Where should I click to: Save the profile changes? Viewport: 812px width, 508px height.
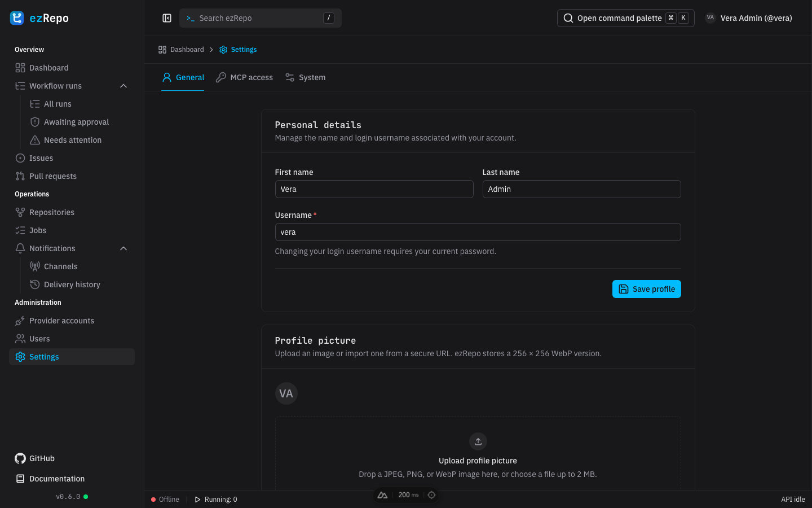647,289
